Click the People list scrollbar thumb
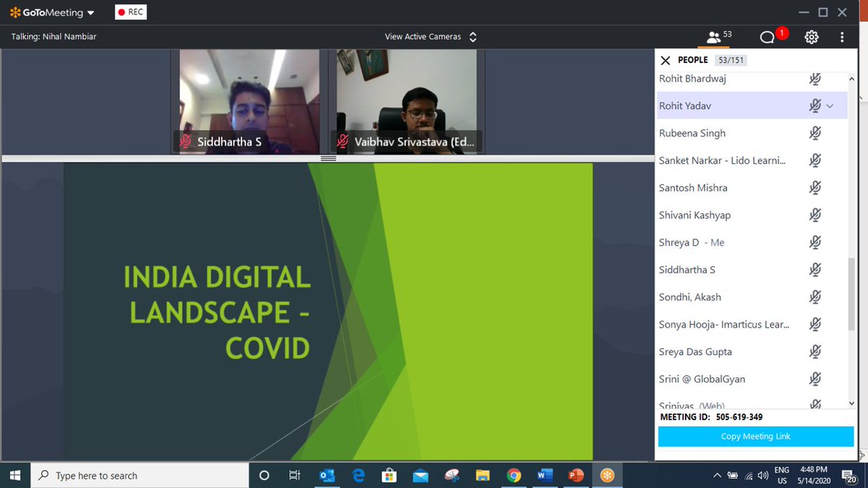The image size is (868, 488). click(x=851, y=294)
